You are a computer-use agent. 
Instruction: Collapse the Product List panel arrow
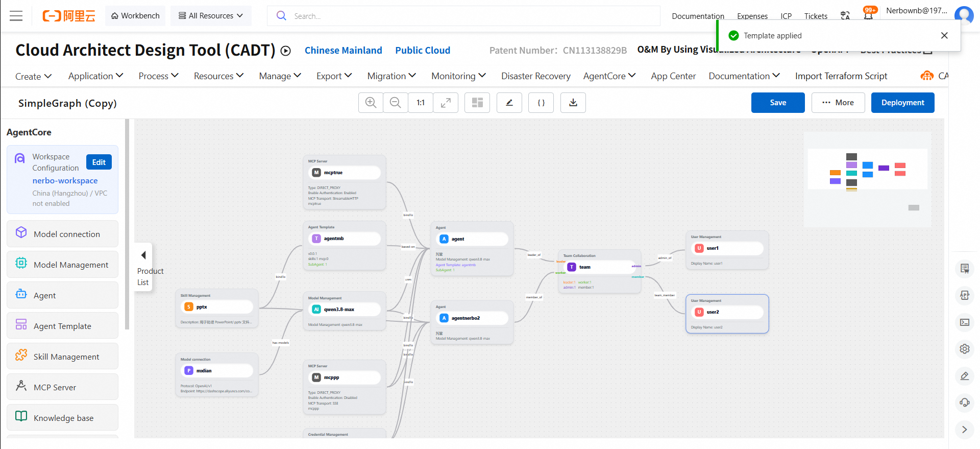click(143, 255)
